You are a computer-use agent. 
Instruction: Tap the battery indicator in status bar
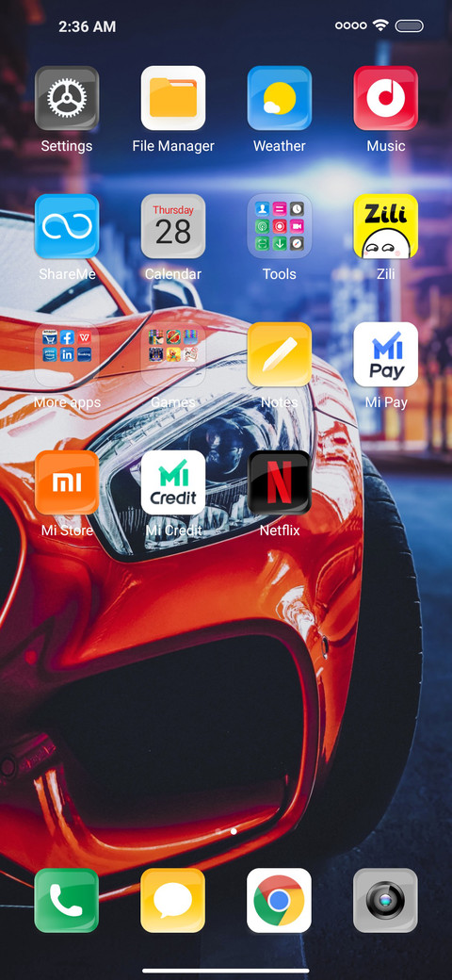pos(410,26)
